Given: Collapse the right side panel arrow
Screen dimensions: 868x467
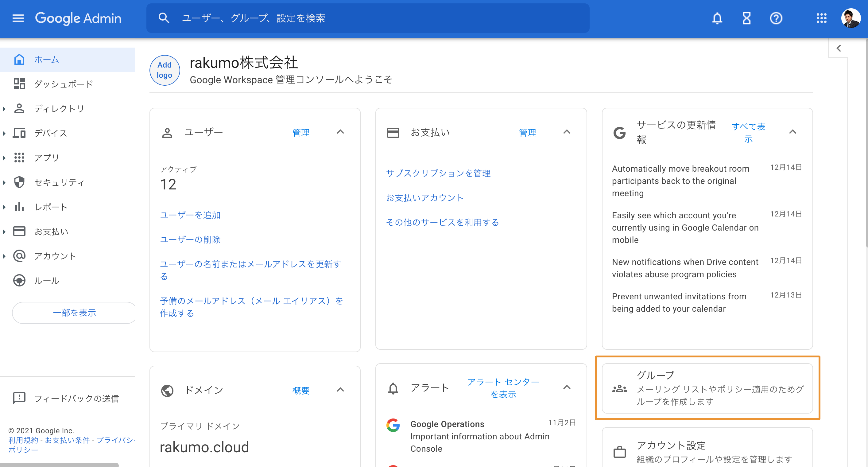Looking at the screenshot, I should coord(839,48).
